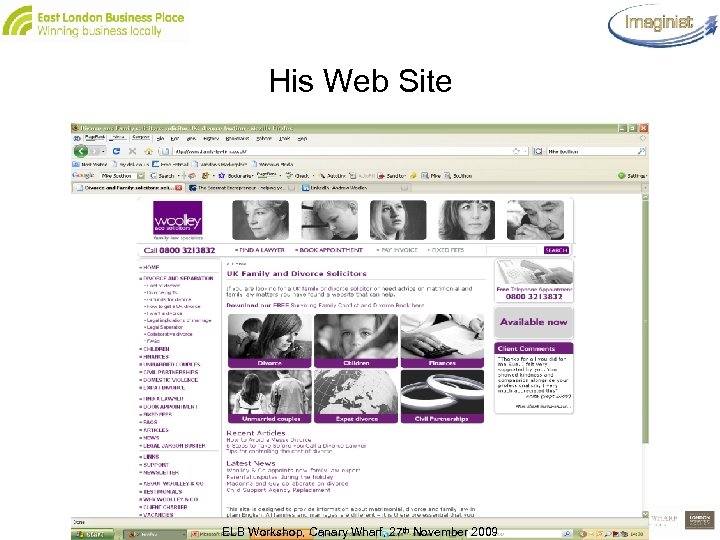The height and width of the screenshot is (540, 720).
Task: Open the Bookmarks menu in menu bar
Action: (x=237, y=138)
